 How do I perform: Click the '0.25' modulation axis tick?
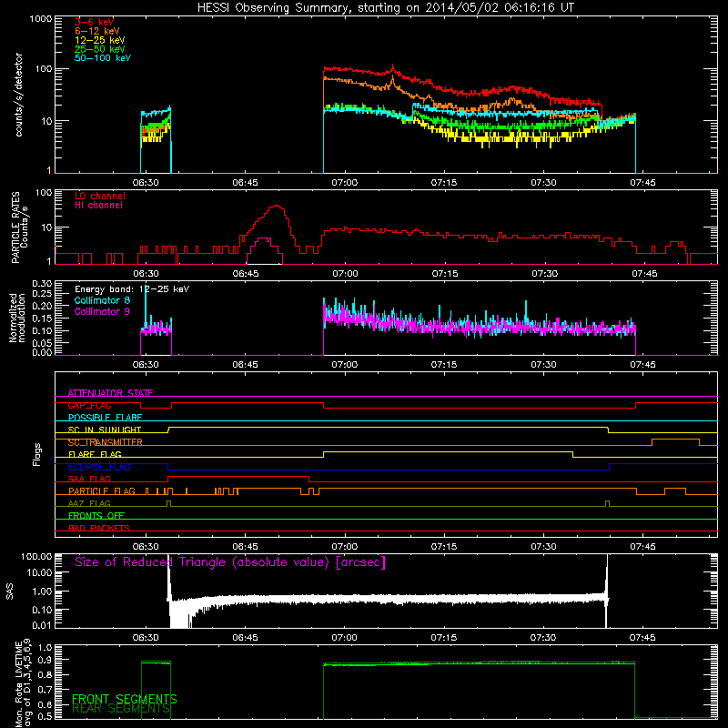point(42,293)
